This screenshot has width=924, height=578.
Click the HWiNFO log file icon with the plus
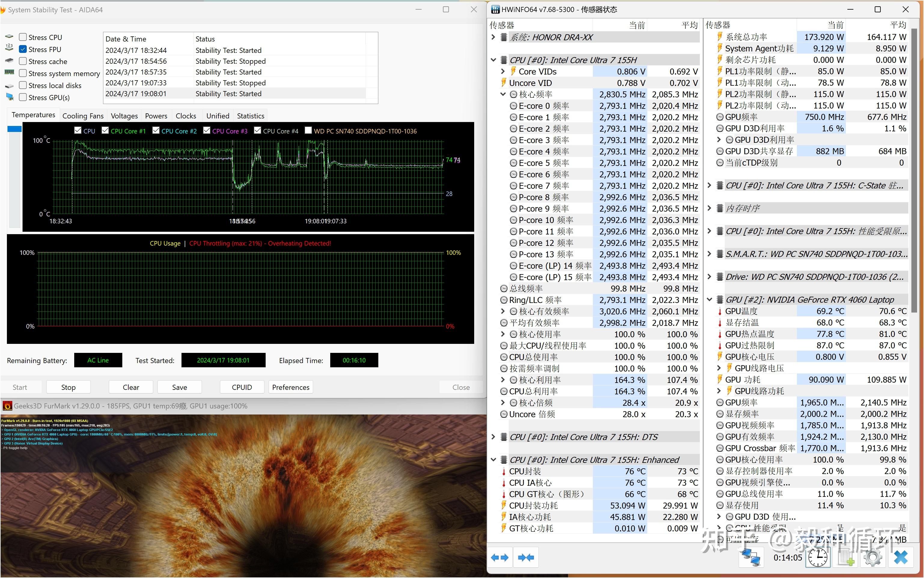[x=845, y=557]
